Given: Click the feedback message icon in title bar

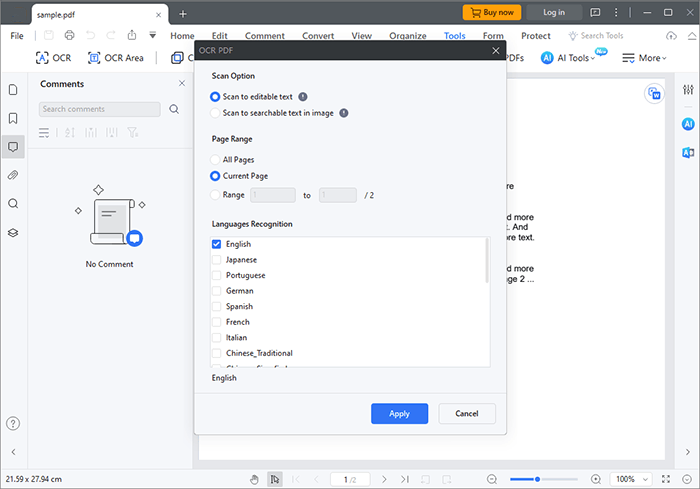Looking at the screenshot, I should [x=595, y=13].
